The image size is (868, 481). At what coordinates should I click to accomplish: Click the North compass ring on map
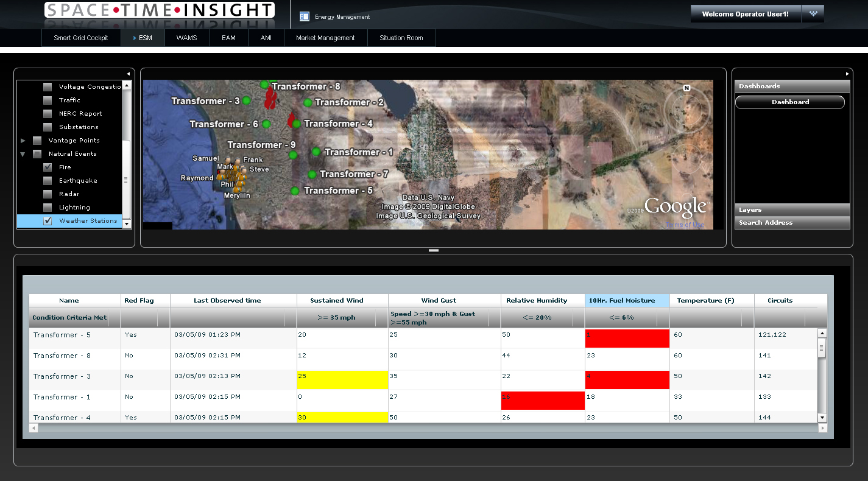[x=686, y=110]
